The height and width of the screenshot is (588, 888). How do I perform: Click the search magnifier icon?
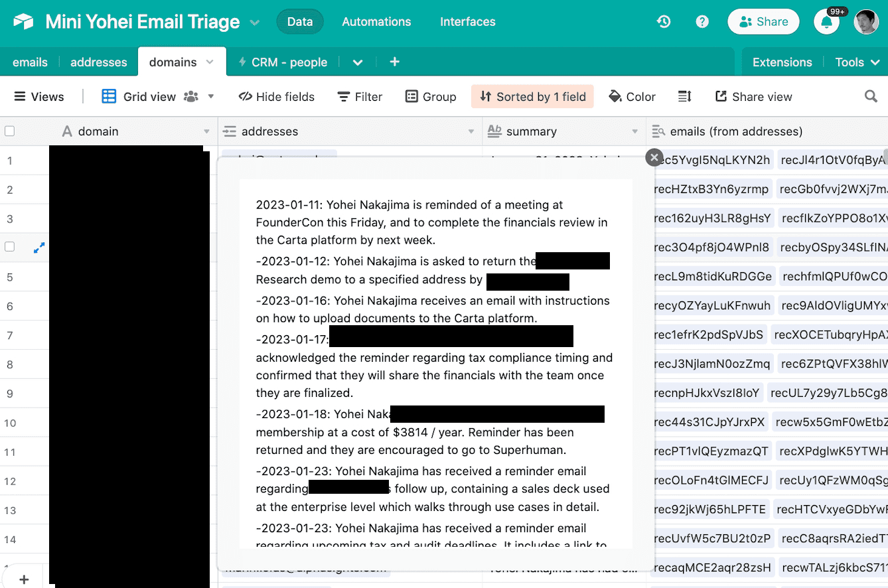pyautogui.click(x=871, y=97)
